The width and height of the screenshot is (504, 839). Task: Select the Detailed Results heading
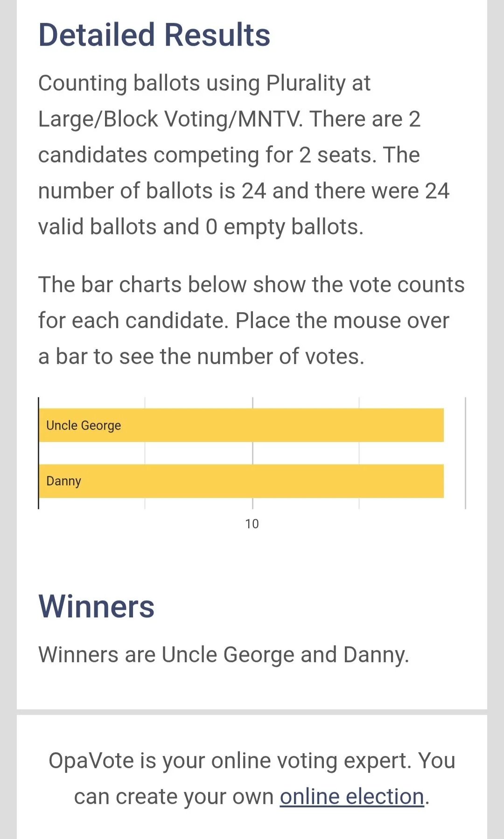point(154,35)
